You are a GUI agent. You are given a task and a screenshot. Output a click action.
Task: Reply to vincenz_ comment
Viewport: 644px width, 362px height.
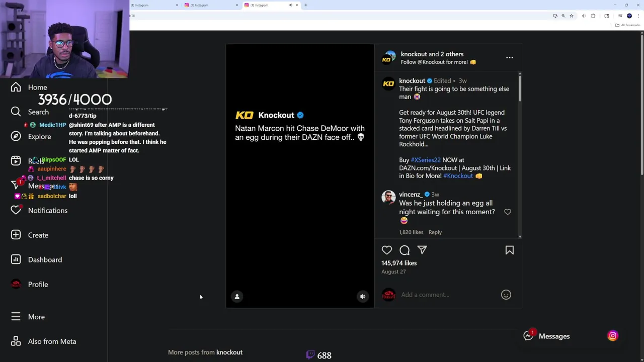435,232
